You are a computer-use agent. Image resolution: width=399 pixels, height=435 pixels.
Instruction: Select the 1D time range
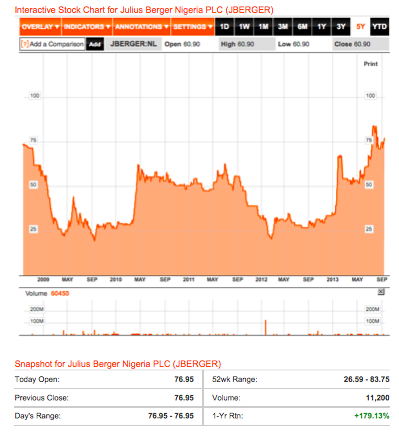click(x=224, y=27)
